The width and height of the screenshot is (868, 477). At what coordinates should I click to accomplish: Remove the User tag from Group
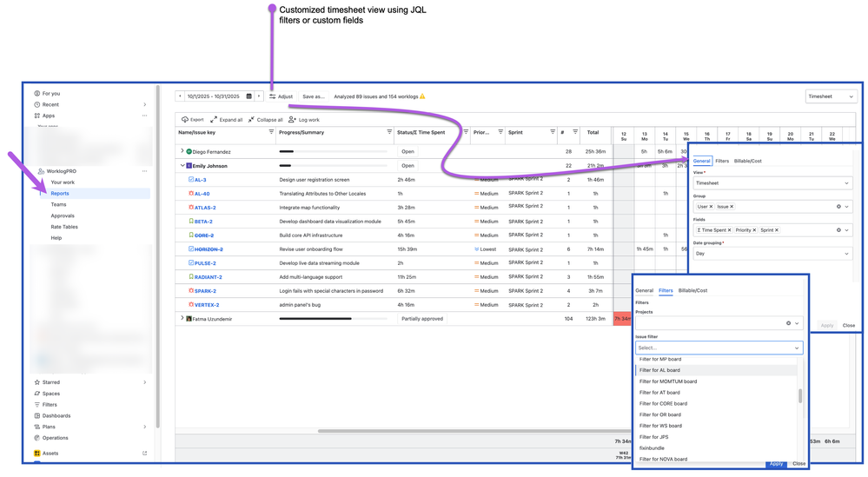point(711,207)
